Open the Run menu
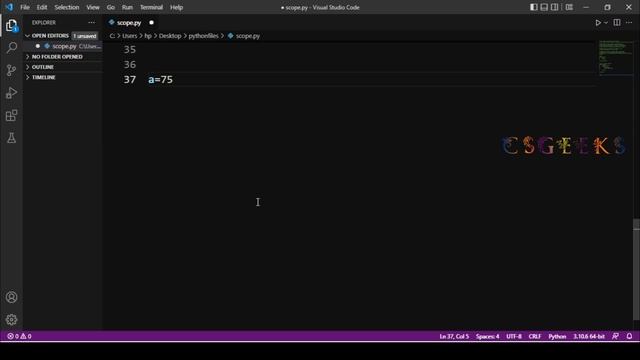The height and width of the screenshot is (360, 640). (127, 7)
